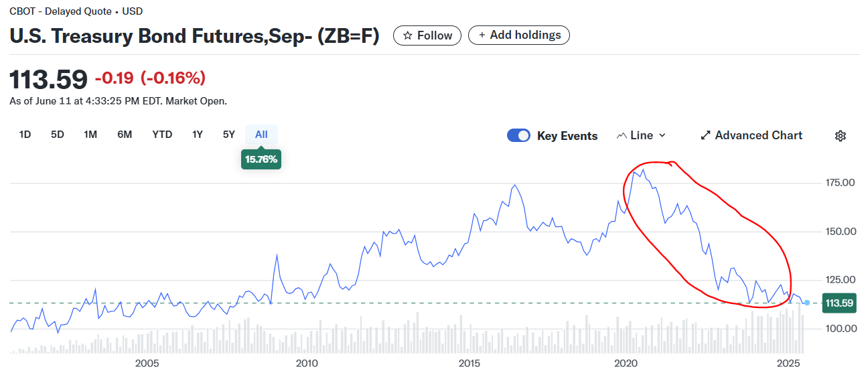
Task: Choose the 1M time range
Action: [x=90, y=135]
